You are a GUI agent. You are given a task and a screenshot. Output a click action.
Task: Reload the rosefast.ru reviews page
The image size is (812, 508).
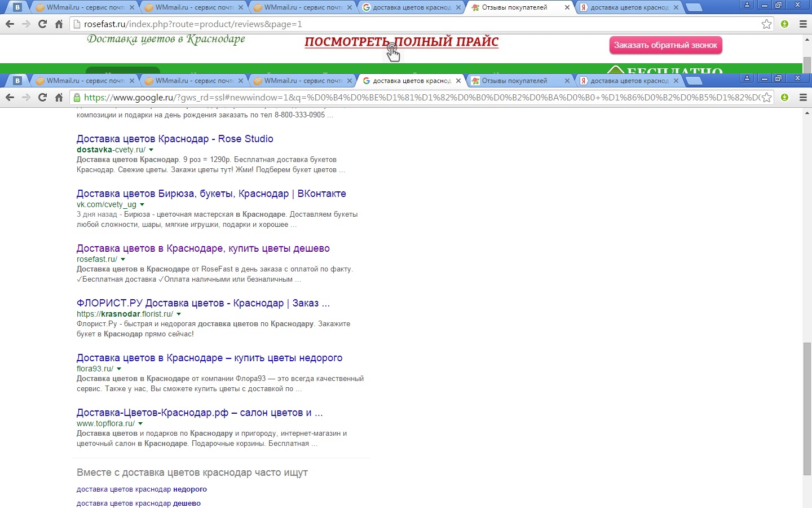(x=42, y=24)
